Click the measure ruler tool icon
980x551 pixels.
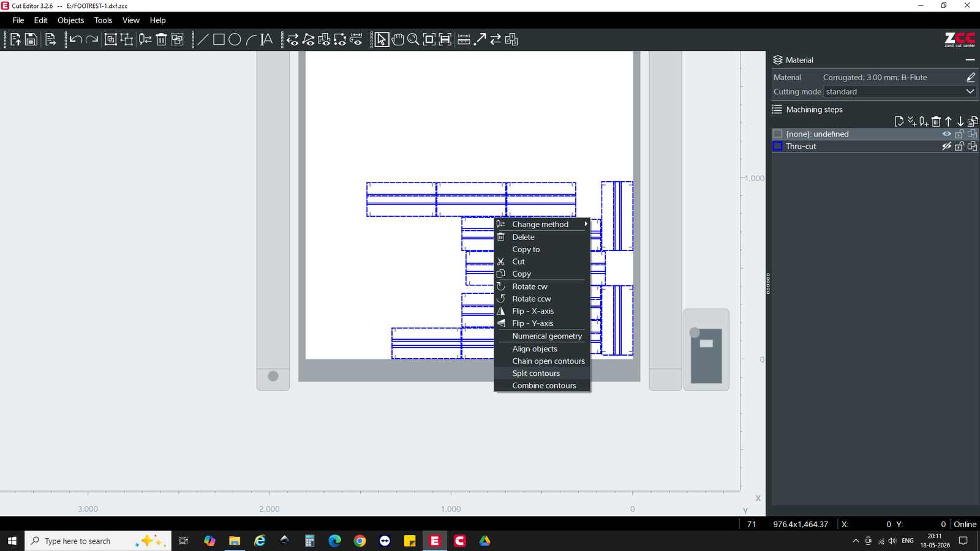pyautogui.click(x=464, y=40)
